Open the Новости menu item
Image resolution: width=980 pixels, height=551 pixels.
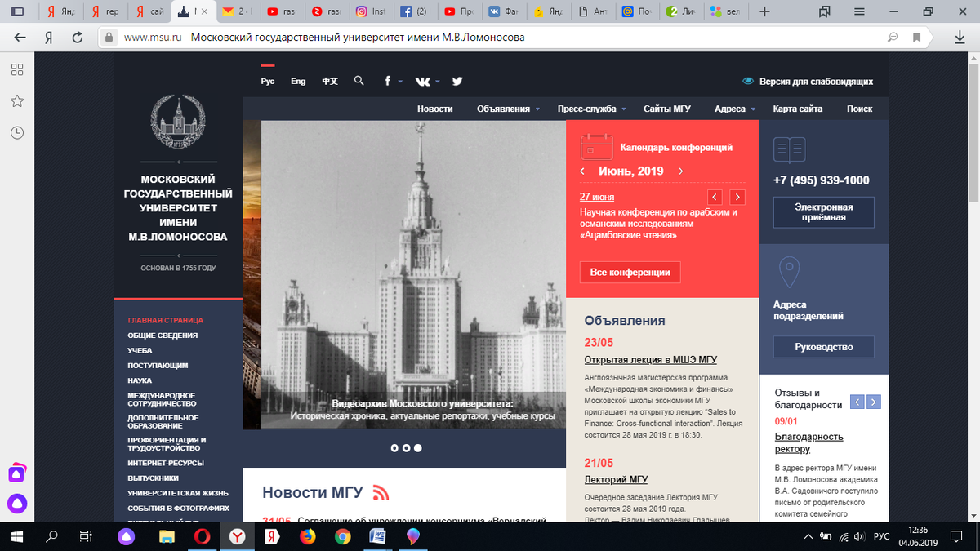click(434, 109)
